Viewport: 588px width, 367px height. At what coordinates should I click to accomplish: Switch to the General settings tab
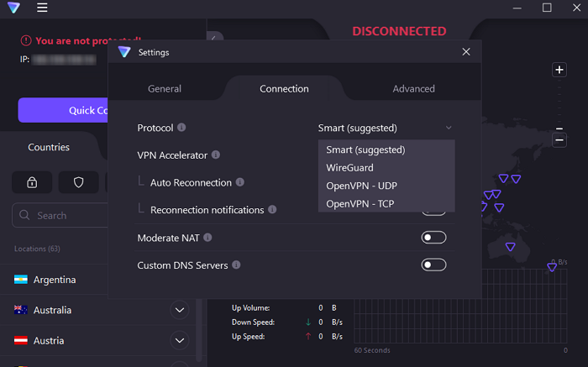165,88
